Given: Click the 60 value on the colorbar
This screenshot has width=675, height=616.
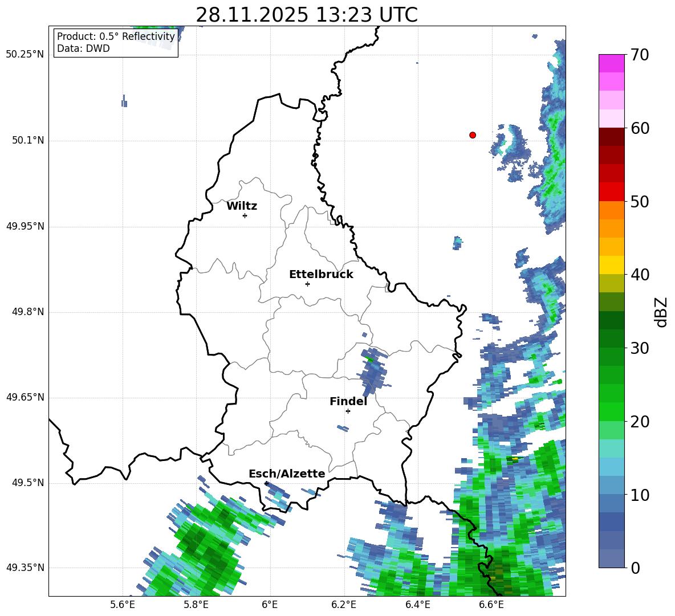Looking at the screenshot, I should [640, 128].
